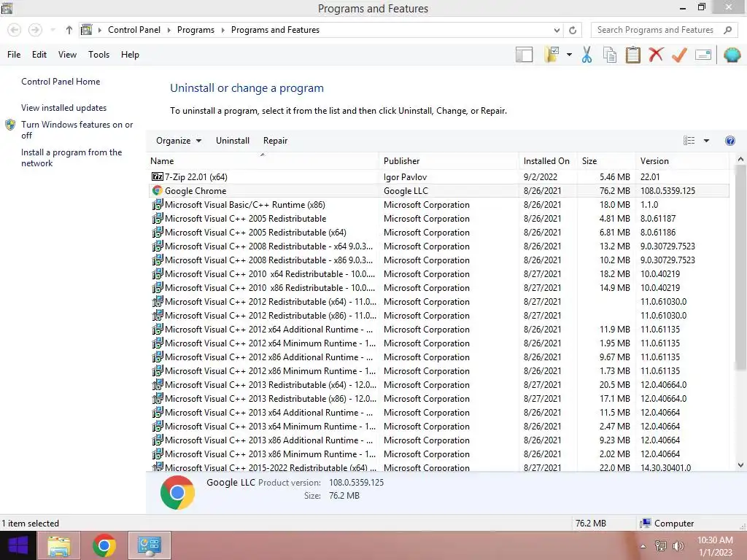Click the Chrome icon in the Google Chrome row
747x560 pixels.
tap(158, 190)
